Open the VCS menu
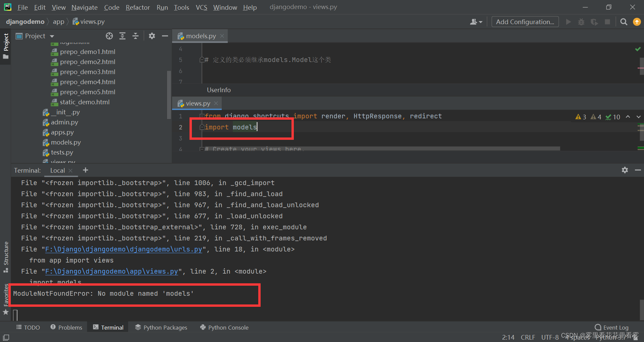Screen dimensions: 644x342 201,7
